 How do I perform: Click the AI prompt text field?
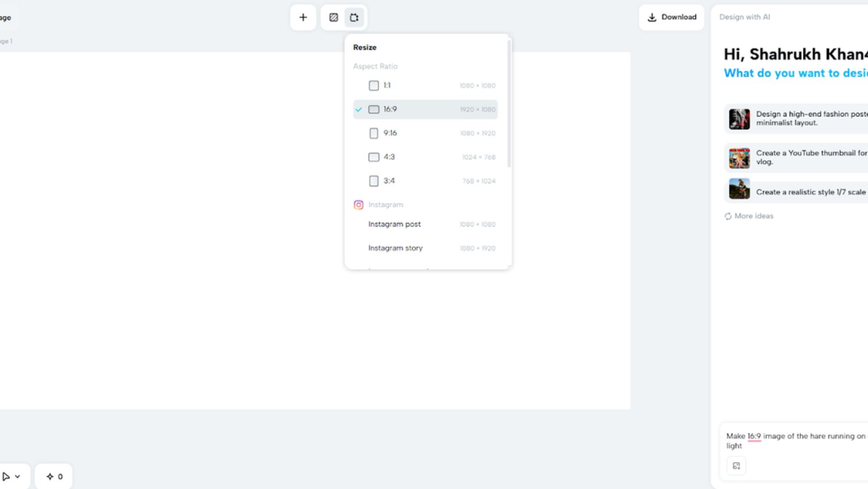click(794, 440)
